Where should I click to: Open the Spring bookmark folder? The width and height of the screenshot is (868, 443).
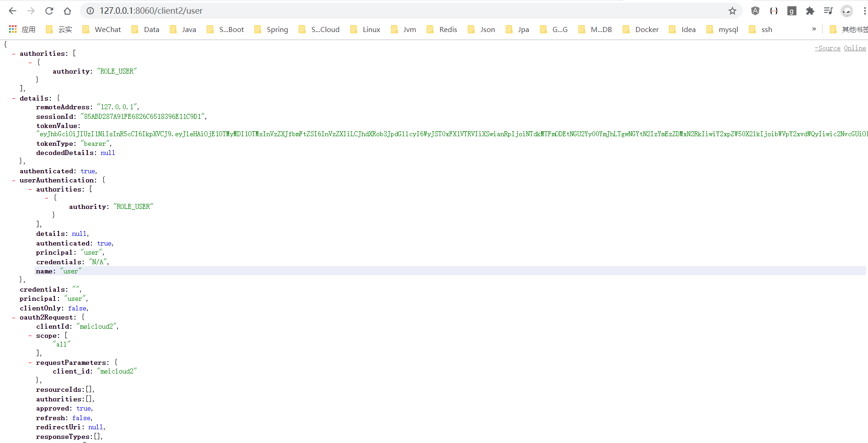(271, 29)
